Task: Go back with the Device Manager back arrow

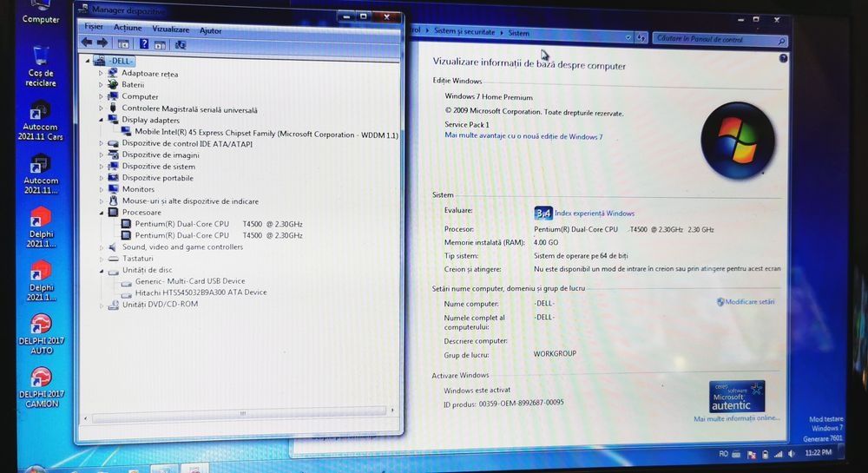Action: coord(87,43)
